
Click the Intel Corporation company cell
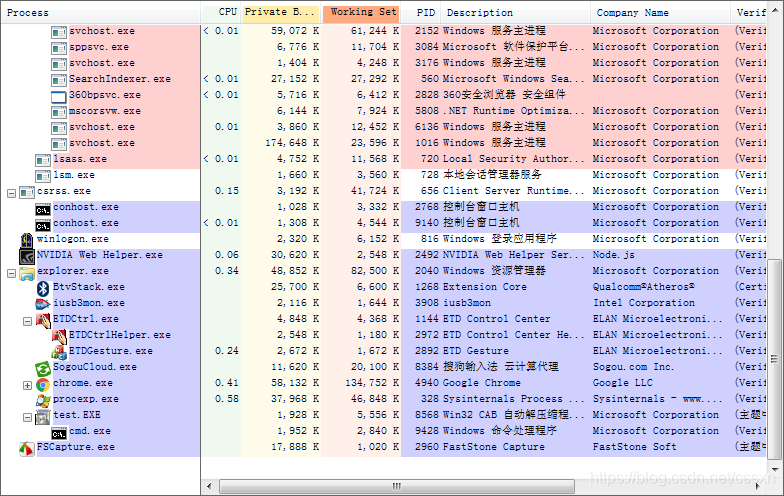[x=644, y=303]
